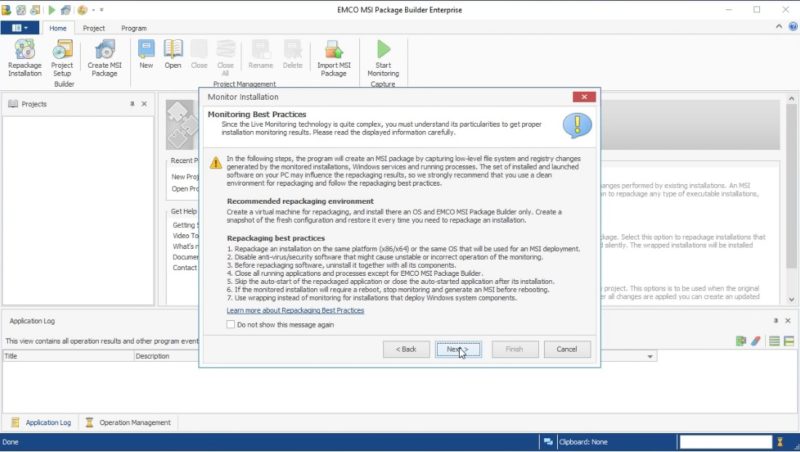Click the round orange quick access toolbar icon
Image resolution: width=800 pixels, height=452 pixels.
point(82,10)
